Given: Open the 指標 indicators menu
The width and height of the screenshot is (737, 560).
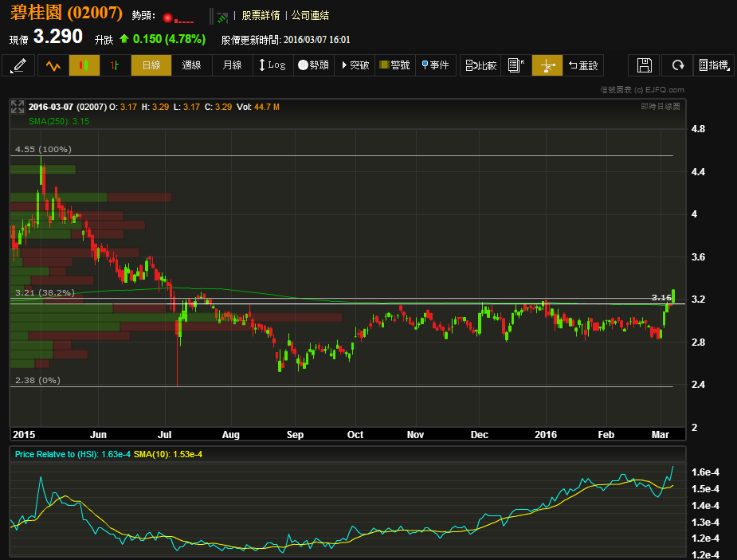Looking at the screenshot, I should (x=714, y=65).
